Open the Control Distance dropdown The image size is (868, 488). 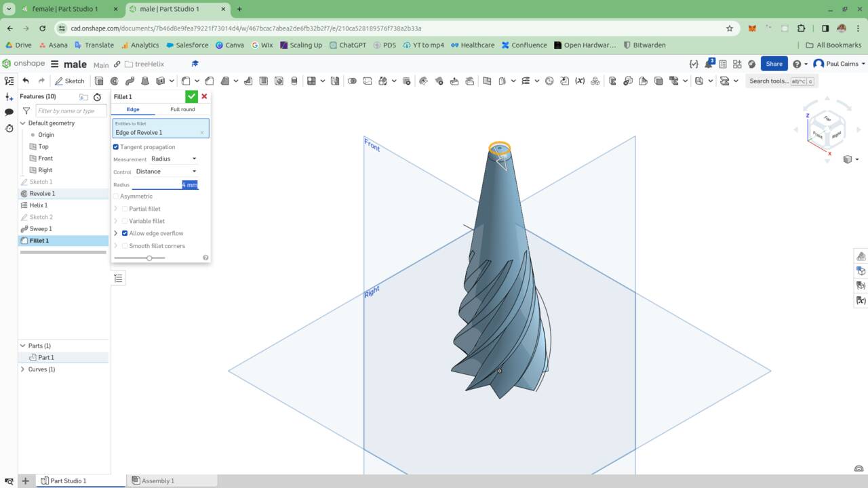tap(166, 171)
